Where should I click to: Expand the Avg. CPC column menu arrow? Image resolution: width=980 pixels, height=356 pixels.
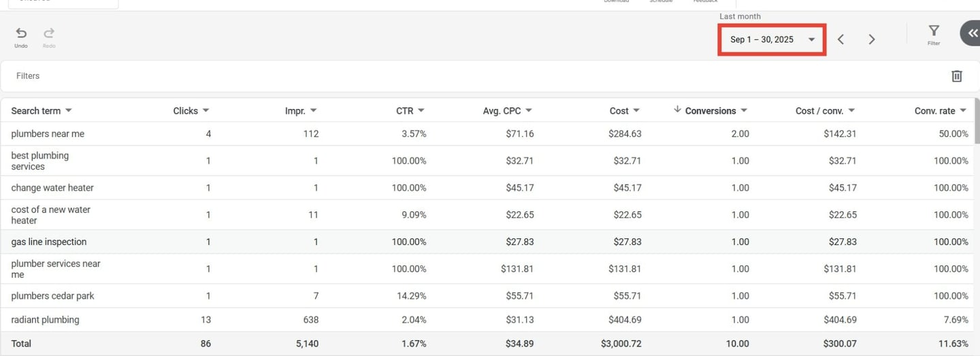529,111
